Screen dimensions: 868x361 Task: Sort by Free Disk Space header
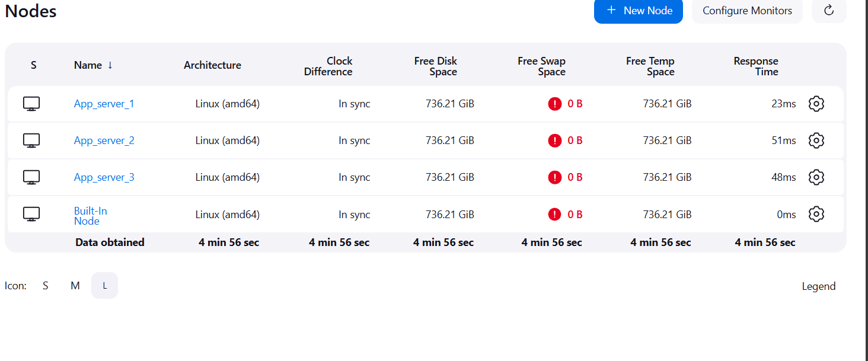click(436, 66)
